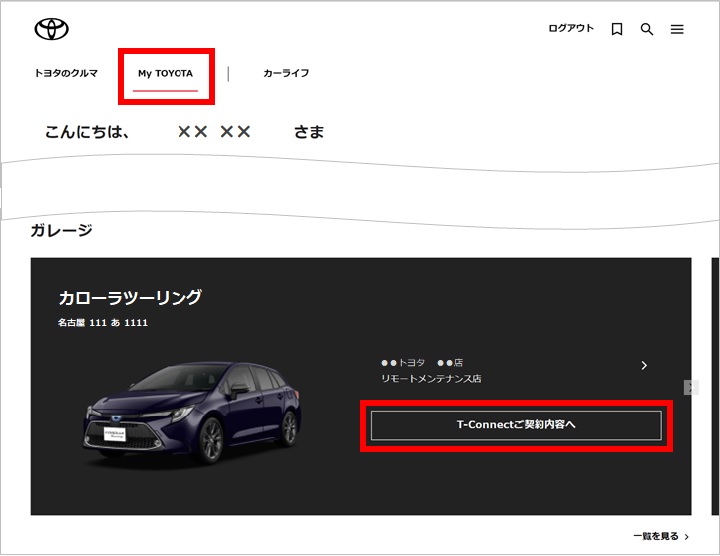Viewport: 720px width, 556px height.
Task: Click the カローラツーリング vehicle name
Action: [x=130, y=298]
